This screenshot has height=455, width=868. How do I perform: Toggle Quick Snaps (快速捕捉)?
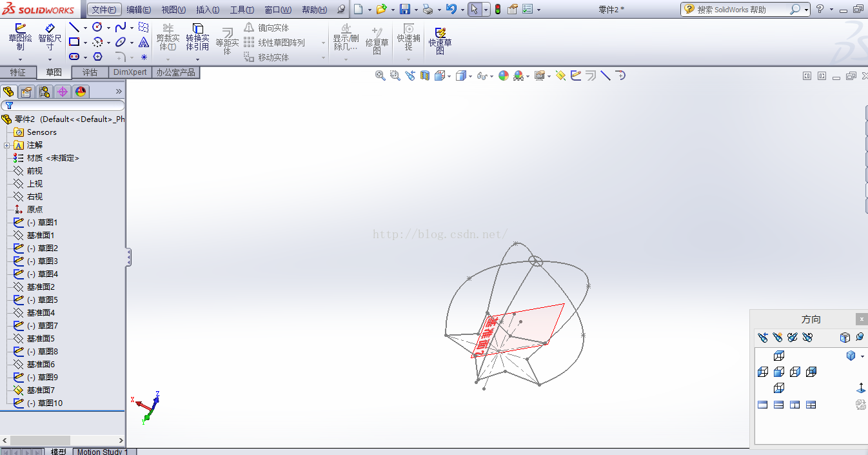(x=408, y=38)
